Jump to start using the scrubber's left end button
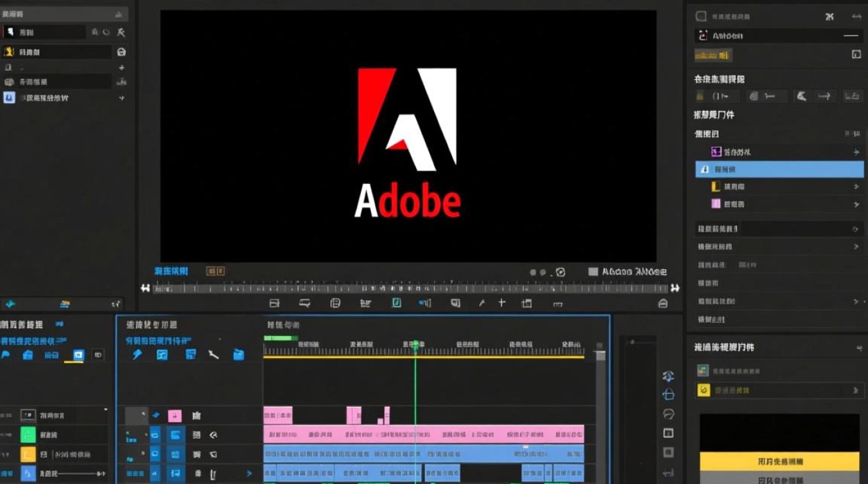868x484 pixels. click(146, 288)
